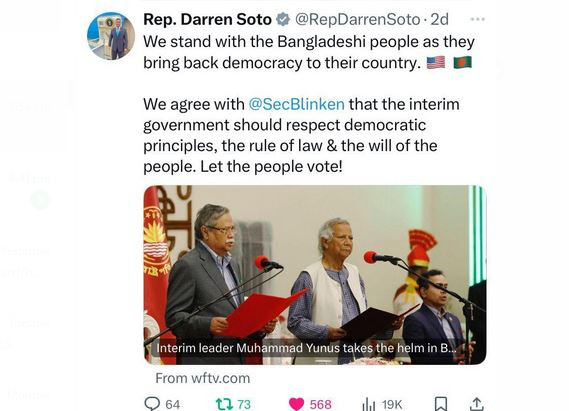Click the 73 retweets count
Screen dimensions: 569x411
tap(244, 404)
